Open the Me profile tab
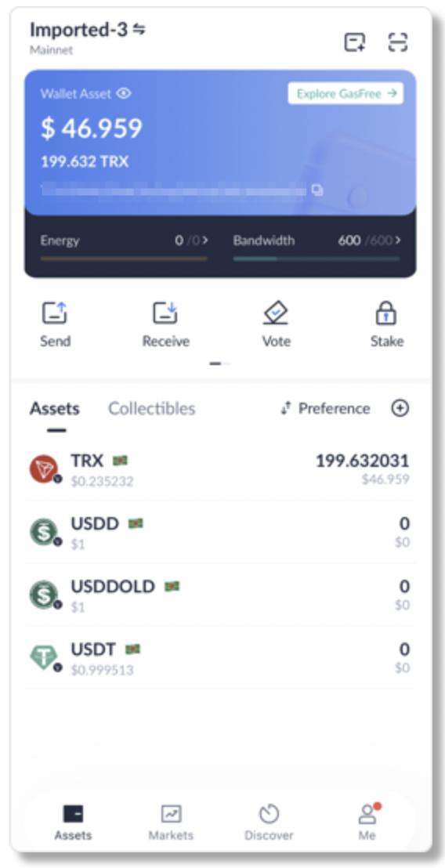The width and height of the screenshot is (445, 868). [x=367, y=822]
